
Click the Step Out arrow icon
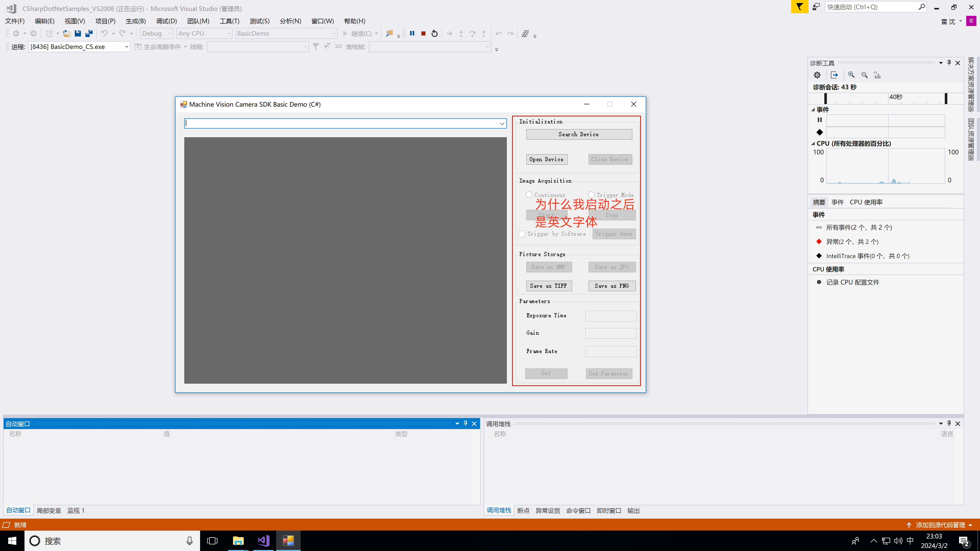coord(484,33)
